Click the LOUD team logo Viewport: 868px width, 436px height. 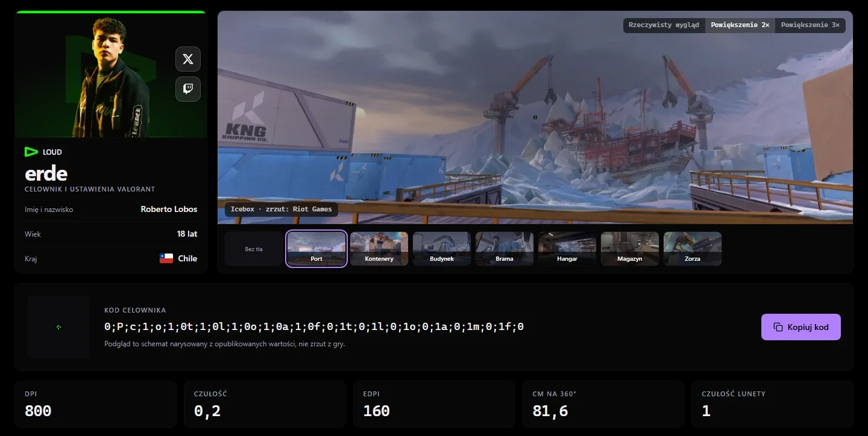tap(31, 152)
